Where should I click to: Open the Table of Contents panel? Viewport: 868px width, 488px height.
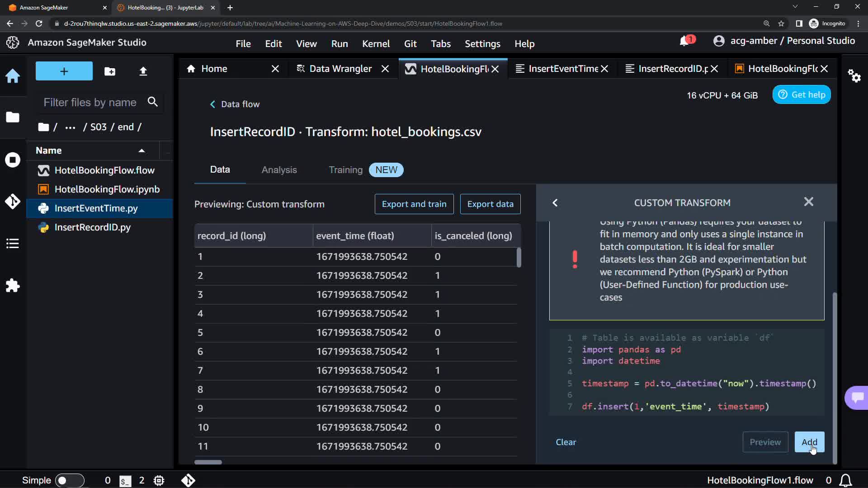(13, 244)
